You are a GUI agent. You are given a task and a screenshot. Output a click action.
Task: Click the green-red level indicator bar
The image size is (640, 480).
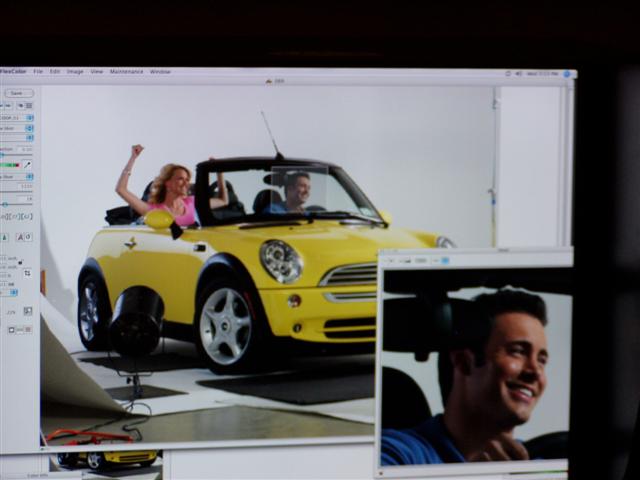pos(10,164)
